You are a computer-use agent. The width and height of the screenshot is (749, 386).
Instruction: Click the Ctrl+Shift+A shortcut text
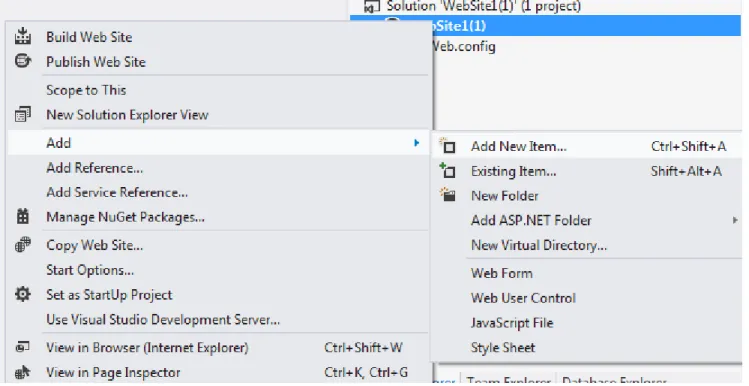point(689,146)
